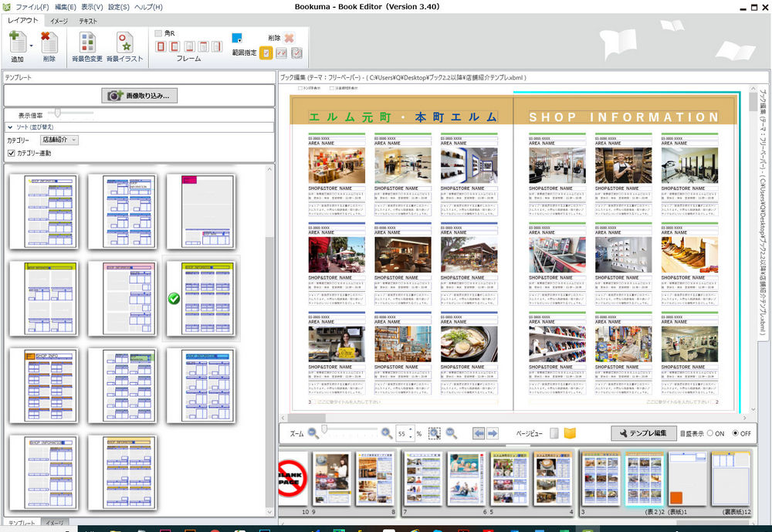Switch to spread page view icon
This screenshot has height=532, width=772.
[x=570, y=433]
